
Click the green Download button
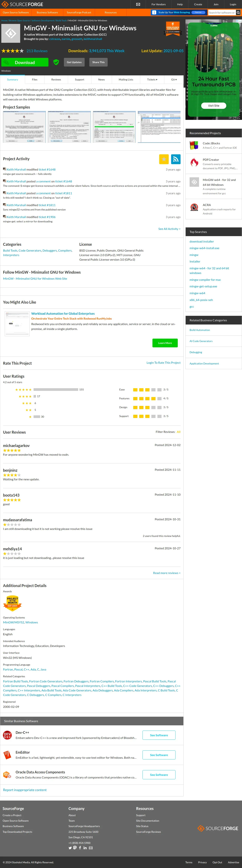point(25,62)
